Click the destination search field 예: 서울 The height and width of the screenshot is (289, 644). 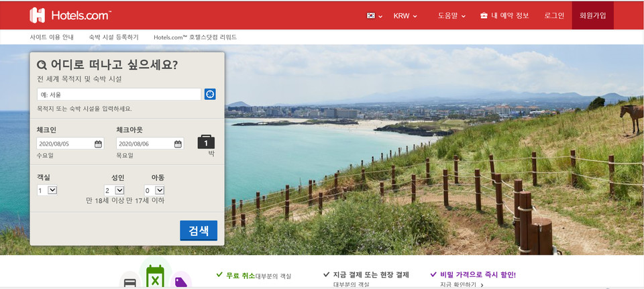[x=119, y=95]
